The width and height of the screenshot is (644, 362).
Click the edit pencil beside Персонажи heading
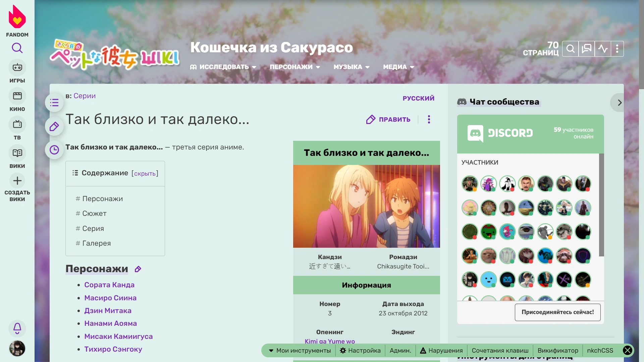coord(138,269)
